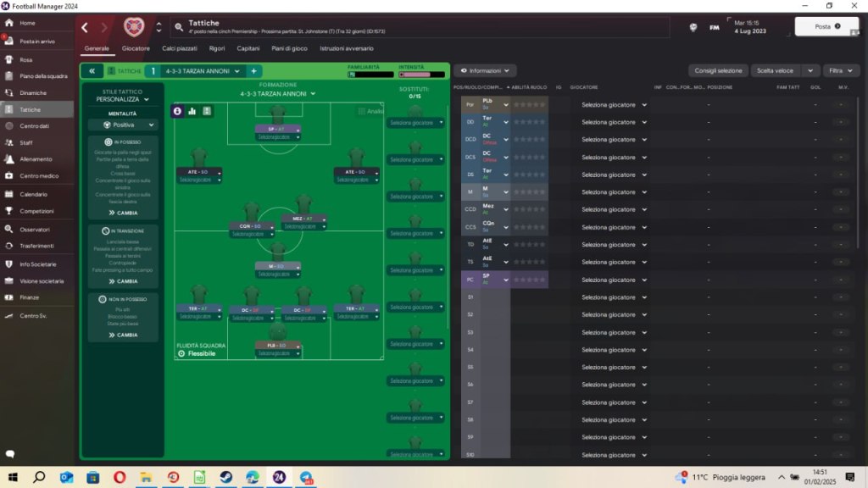Open Trasferimenti in the sidebar

36,246
